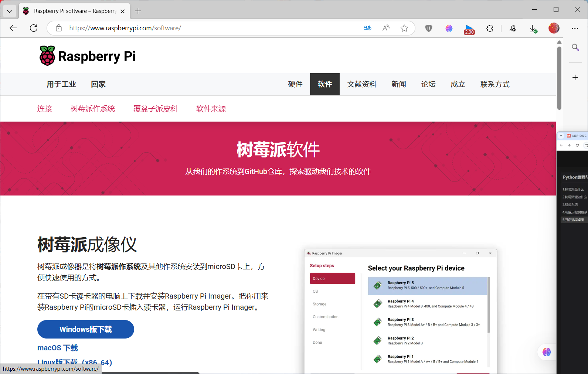The height and width of the screenshot is (374, 588).
Task: Focus the address bar URL field
Action: click(x=211, y=28)
